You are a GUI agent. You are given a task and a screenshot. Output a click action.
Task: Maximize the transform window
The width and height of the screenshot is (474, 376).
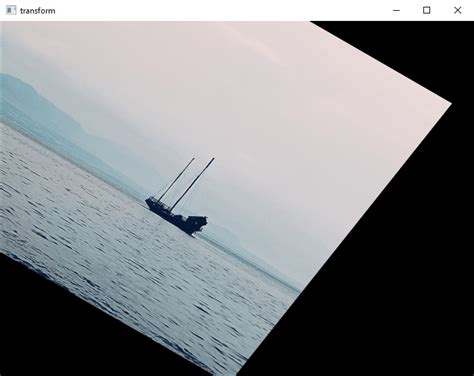(426, 10)
